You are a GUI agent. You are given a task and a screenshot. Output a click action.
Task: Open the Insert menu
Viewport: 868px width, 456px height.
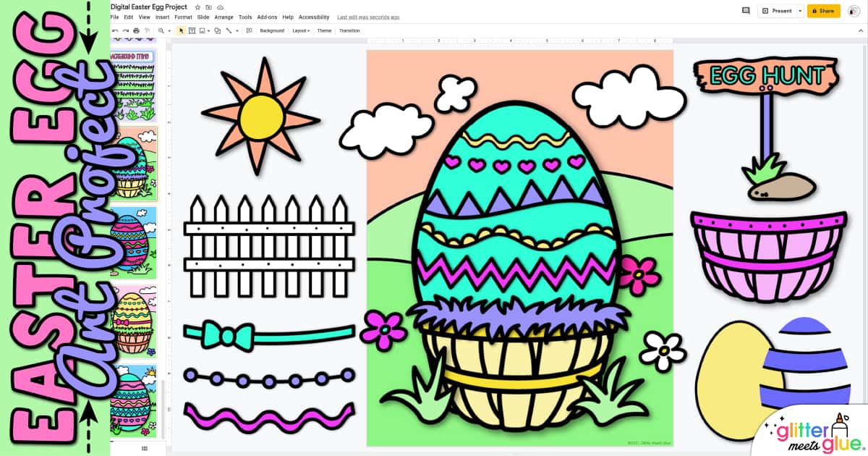click(162, 17)
